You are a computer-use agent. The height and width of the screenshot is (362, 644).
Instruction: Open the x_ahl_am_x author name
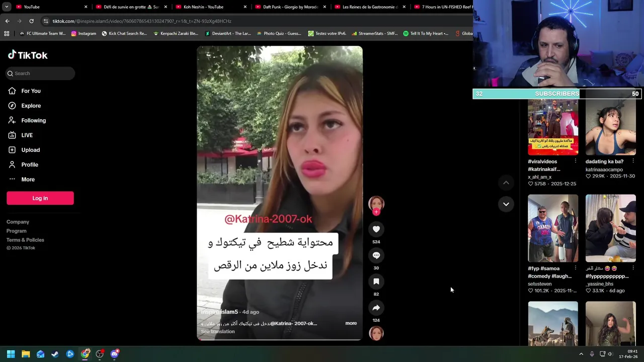(539, 177)
